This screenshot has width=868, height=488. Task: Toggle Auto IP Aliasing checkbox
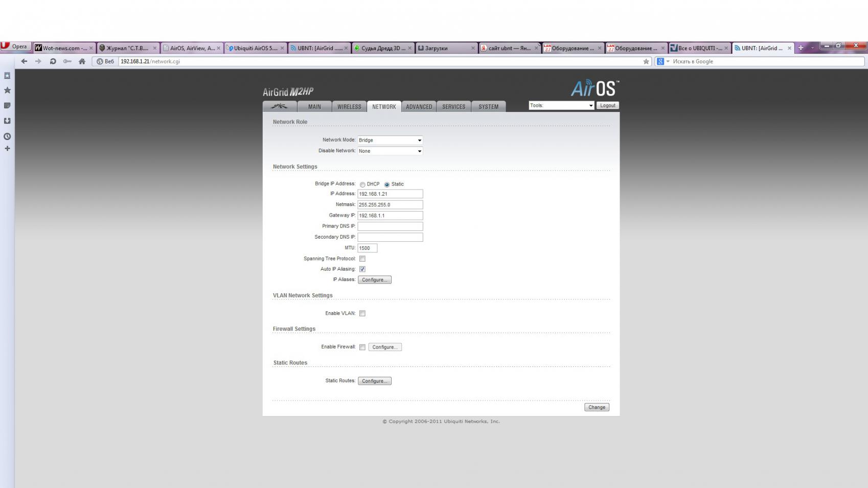click(362, 269)
